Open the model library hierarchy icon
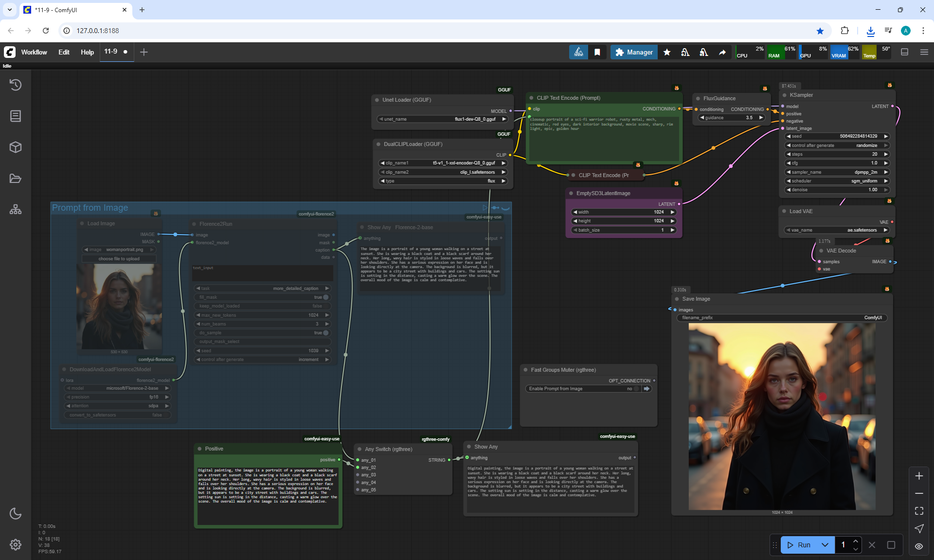 tap(16, 209)
